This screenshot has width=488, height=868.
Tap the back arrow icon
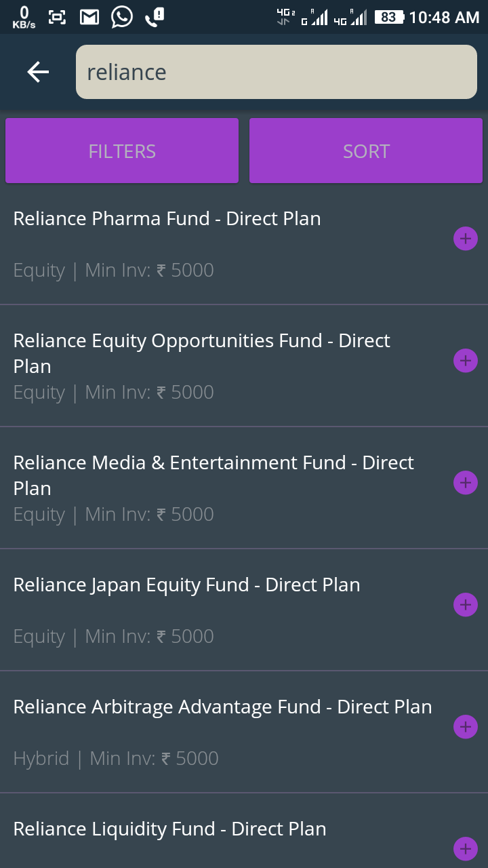38,72
